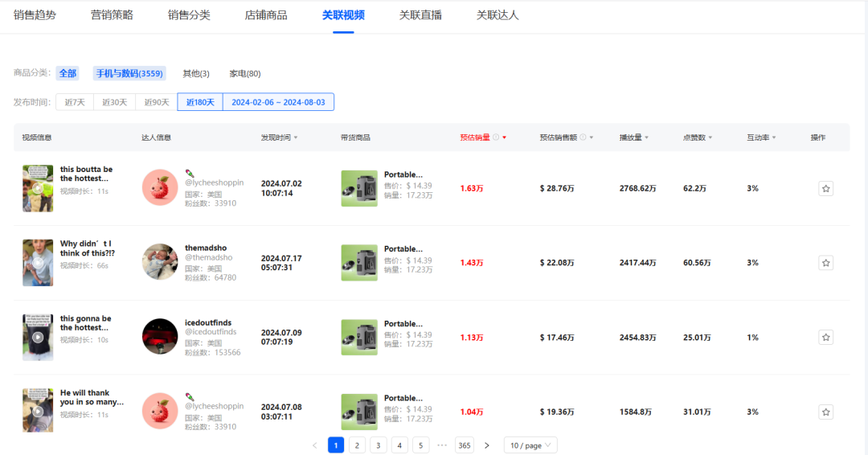Open themadsho creator name link
The height and width of the screenshot is (455, 868).
(206, 248)
